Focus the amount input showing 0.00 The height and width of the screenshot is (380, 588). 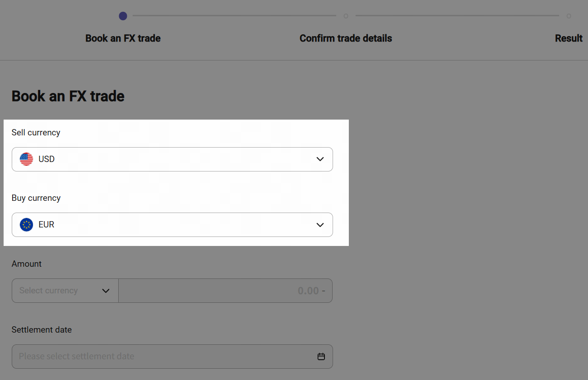point(225,291)
